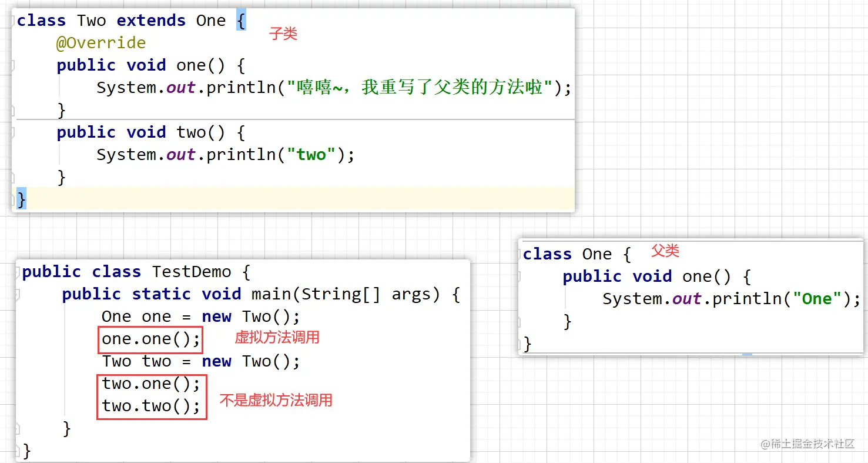The height and width of the screenshot is (463, 868).
Task: Click the main(String[] args) method declaration
Action: click(261, 294)
